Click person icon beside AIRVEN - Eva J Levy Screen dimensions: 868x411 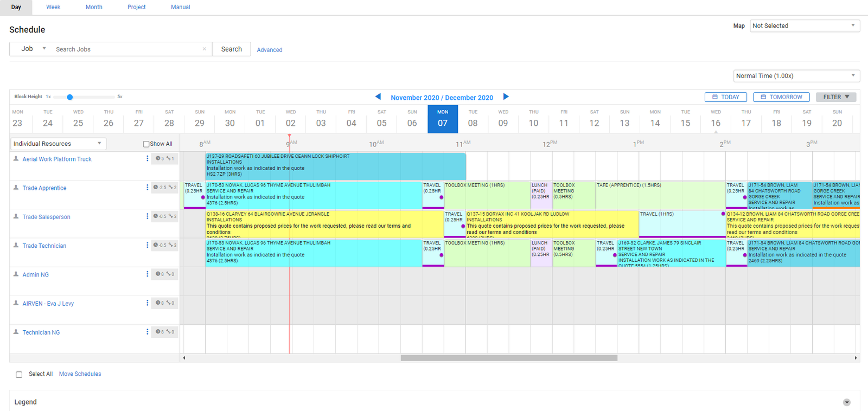(x=16, y=303)
